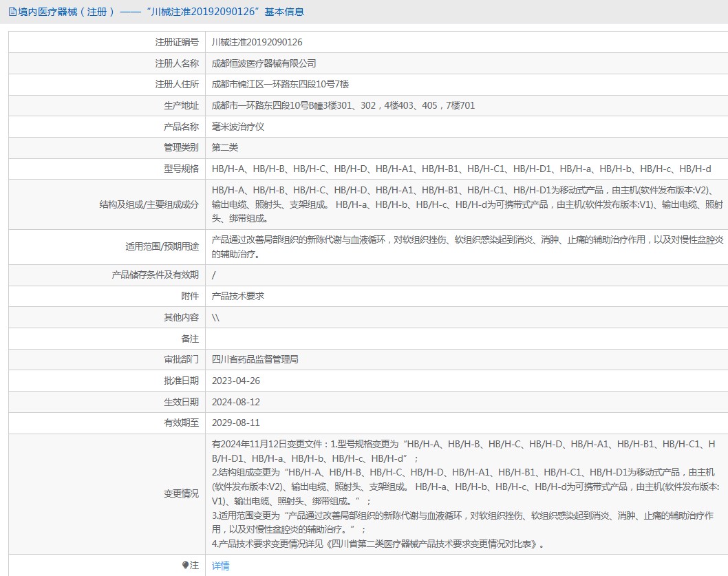Select the value 产品技术要求
728x576 pixels.
(x=237, y=296)
